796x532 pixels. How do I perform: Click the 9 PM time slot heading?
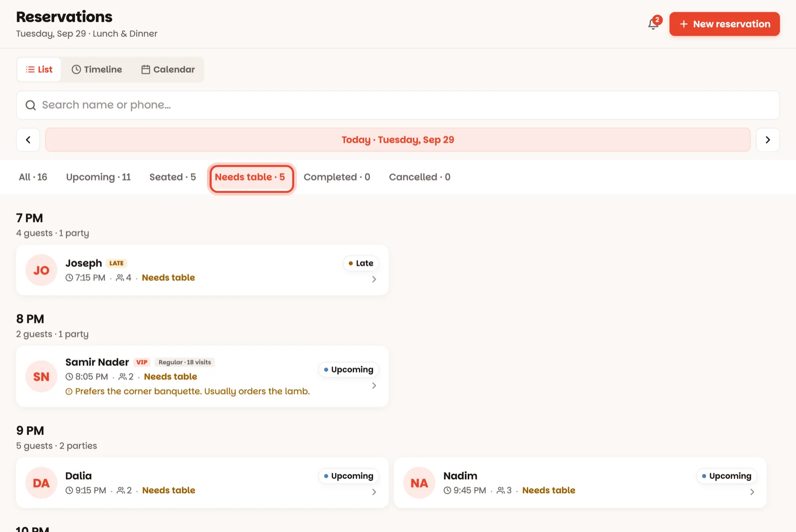point(30,431)
